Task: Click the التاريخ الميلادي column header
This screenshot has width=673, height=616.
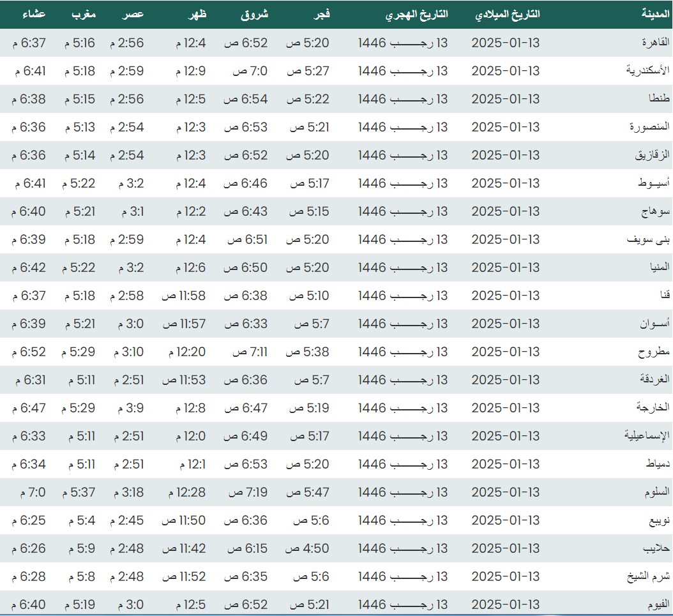Action: click(x=508, y=14)
